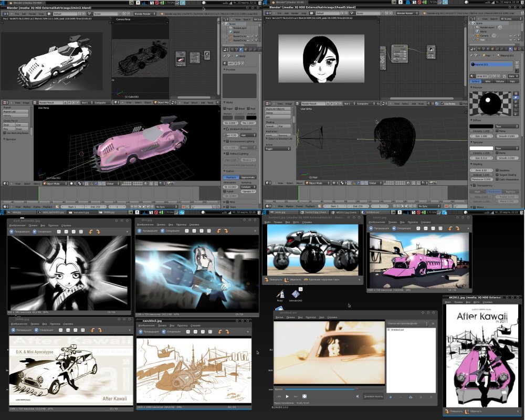Open Diffuse Toon shader dropdown in head5.blend
The width and height of the screenshot is (525, 420).
507,127
